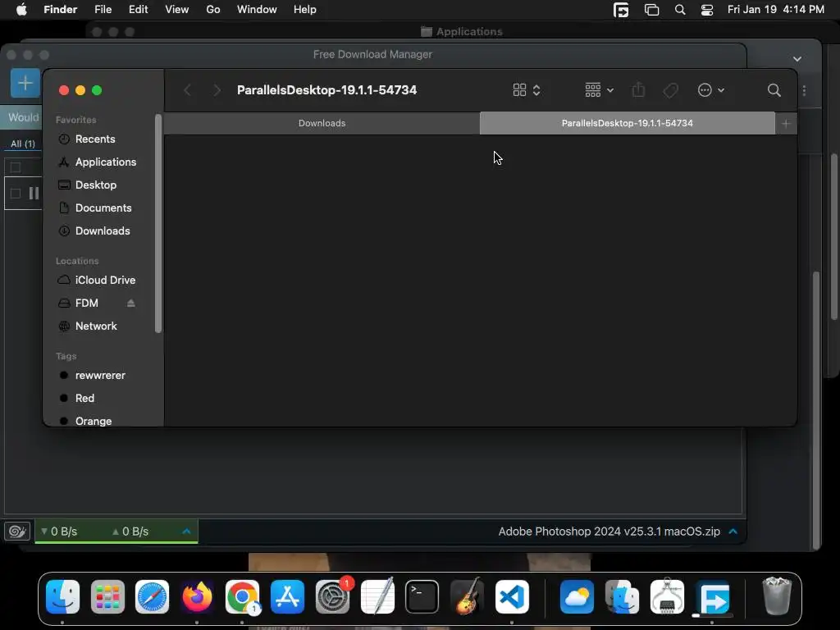Switch Finder view mode icon grid

pyautogui.click(x=526, y=90)
